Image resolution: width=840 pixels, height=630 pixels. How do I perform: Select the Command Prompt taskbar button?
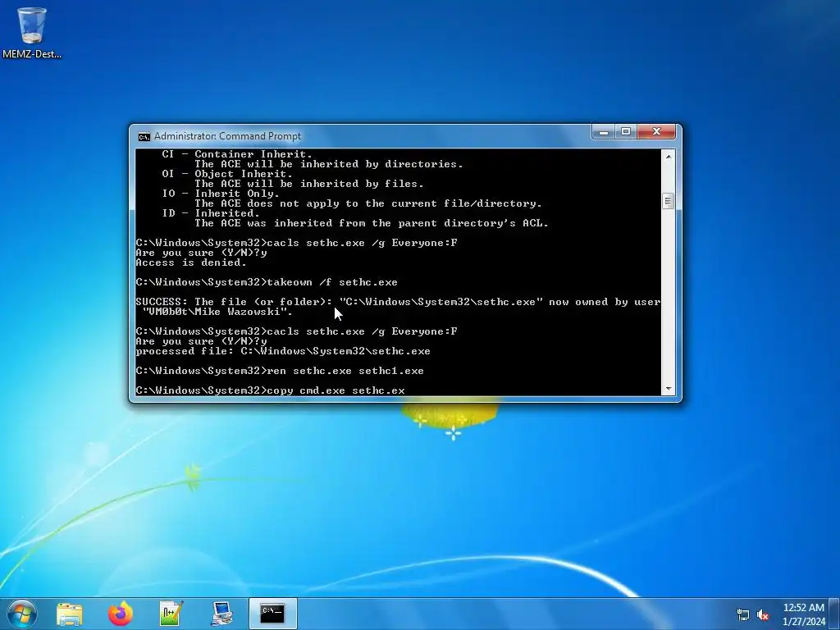coord(272,614)
